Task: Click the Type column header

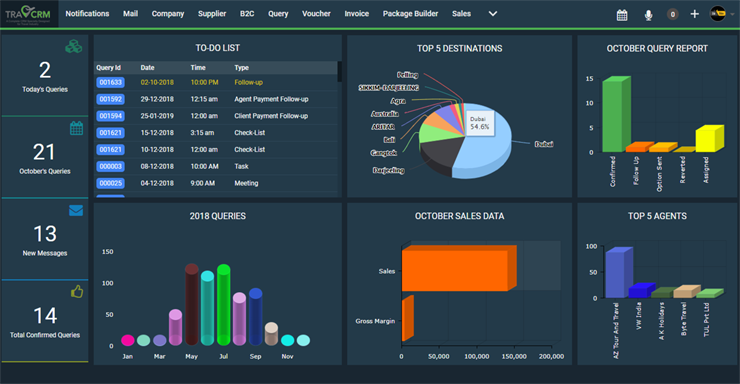Action: pos(241,68)
